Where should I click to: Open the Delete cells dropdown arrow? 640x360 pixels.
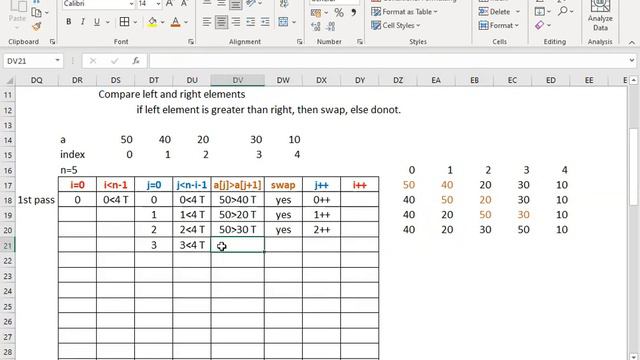[518, 12]
